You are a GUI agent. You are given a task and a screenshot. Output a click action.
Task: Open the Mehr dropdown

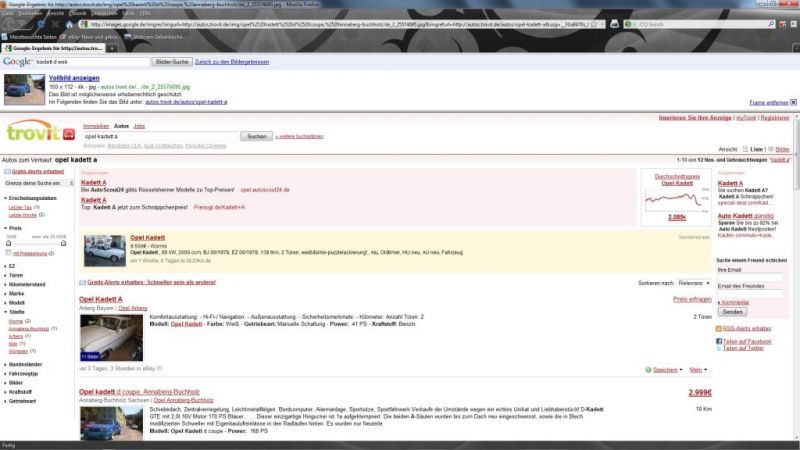pos(698,370)
